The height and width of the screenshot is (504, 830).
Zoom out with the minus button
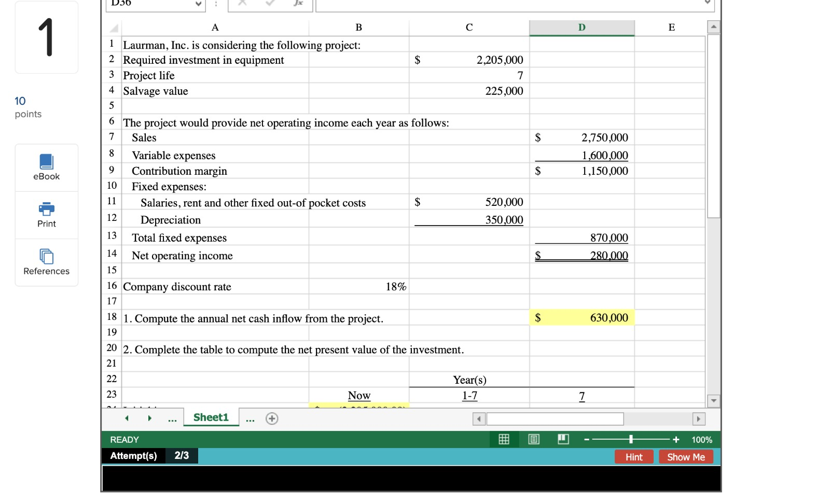(587, 440)
